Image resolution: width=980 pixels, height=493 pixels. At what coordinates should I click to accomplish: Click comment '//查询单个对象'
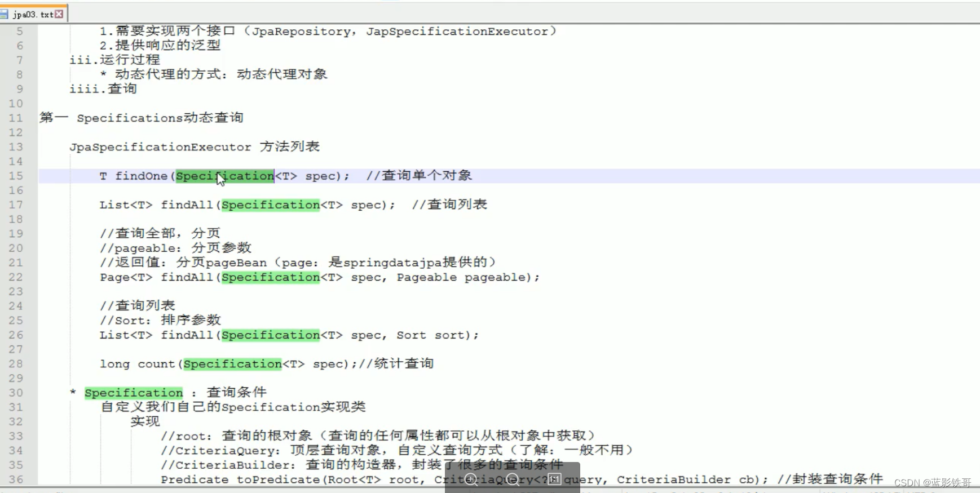click(419, 175)
